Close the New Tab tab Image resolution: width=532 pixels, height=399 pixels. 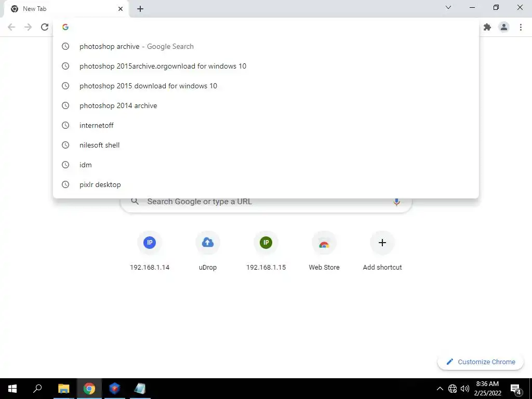point(121,9)
